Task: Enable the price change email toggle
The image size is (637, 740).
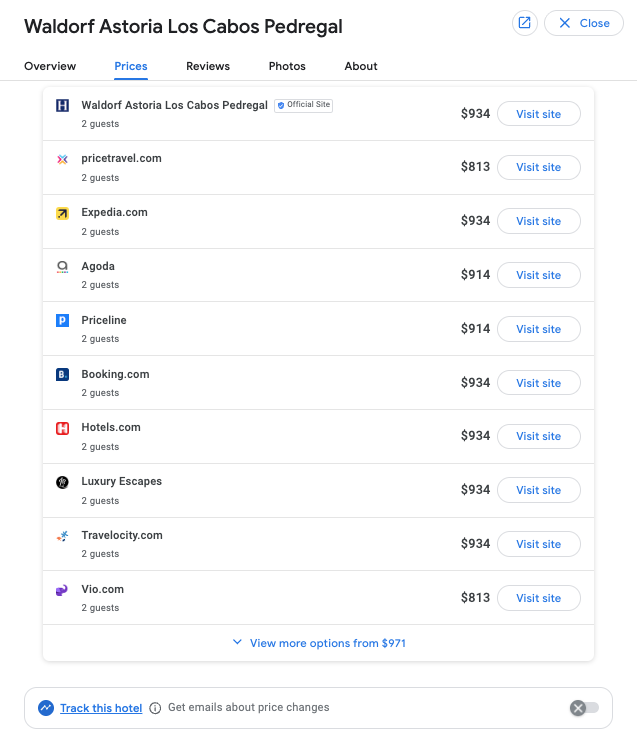Action: [x=584, y=708]
